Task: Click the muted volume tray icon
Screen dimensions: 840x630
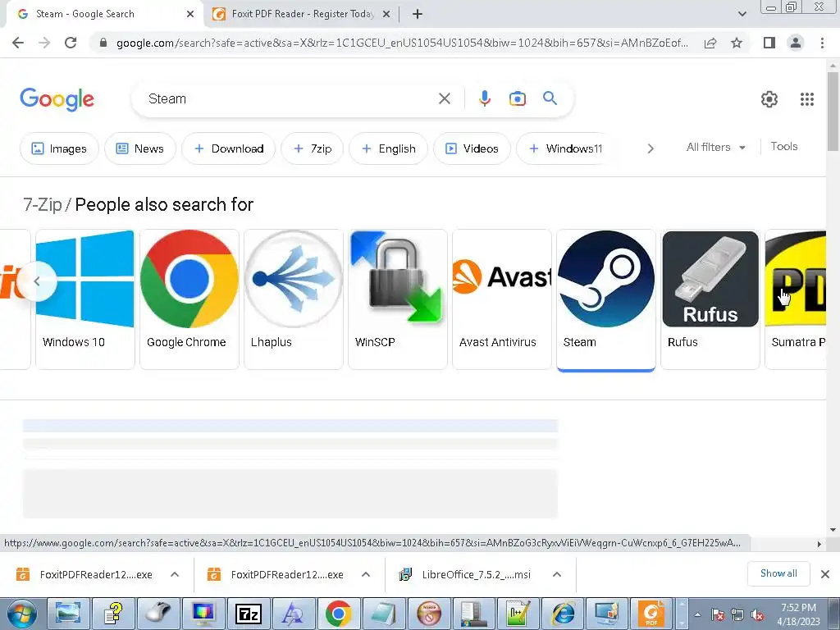Action: [757, 615]
